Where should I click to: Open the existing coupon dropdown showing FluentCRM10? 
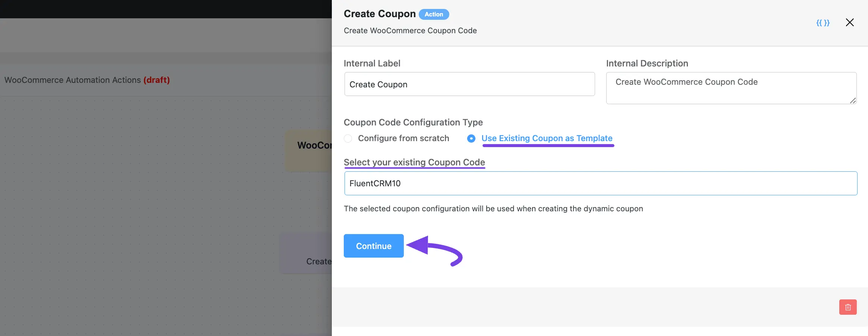coord(601,183)
